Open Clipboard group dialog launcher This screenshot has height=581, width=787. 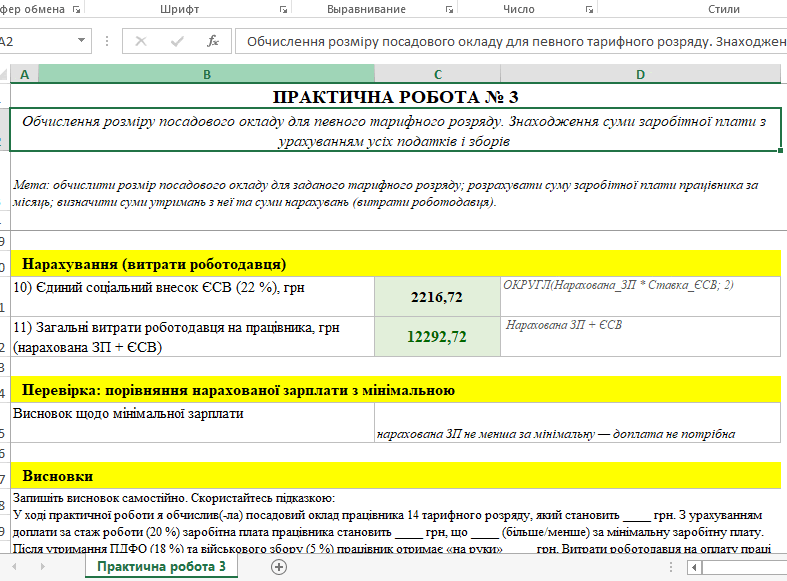[x=76, y=10]
